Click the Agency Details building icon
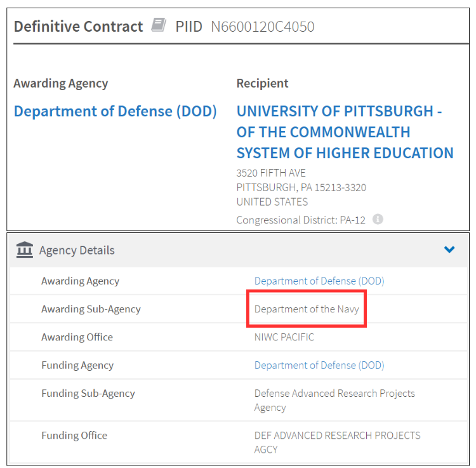 coord(25,250)
